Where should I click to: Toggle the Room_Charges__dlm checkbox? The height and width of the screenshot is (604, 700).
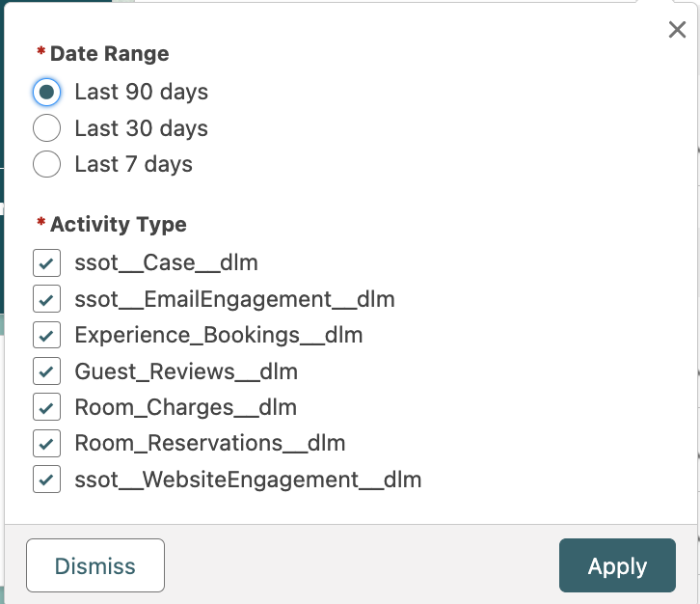coord(46,407)
